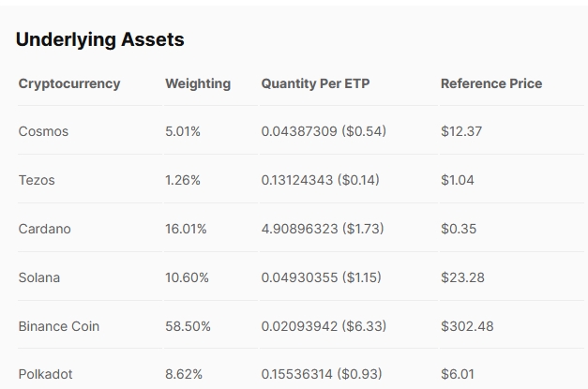Select the Solana cryptocurrency name
Image resolution: width=588 pixels, height=389 pixels.
pyautogui.click(x=39, y=277)
